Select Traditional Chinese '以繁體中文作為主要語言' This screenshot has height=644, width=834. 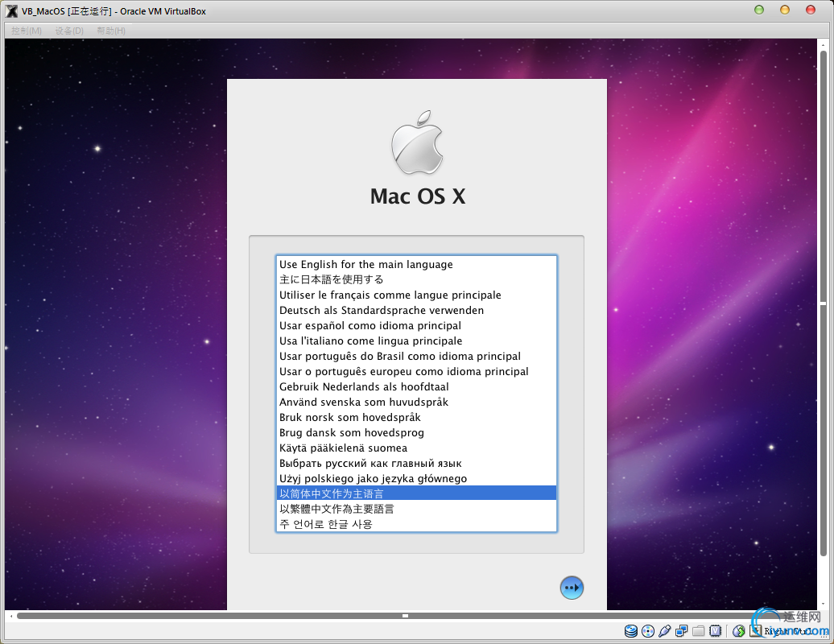[x=416, y=509]
